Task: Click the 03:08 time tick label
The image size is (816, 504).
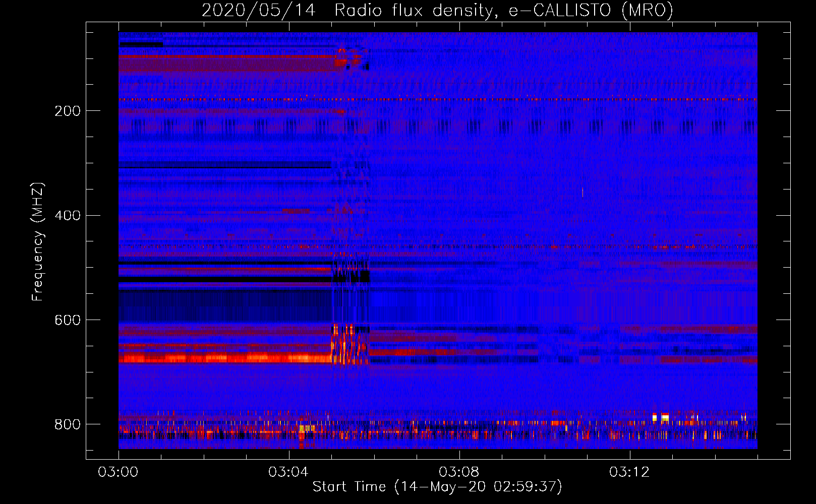Action: click(459, 472)
